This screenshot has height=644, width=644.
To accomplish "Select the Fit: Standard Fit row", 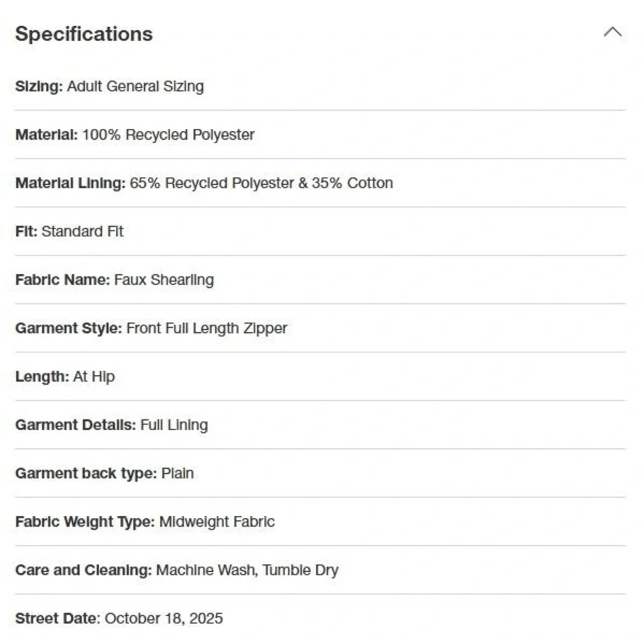I will coord(320,232).
